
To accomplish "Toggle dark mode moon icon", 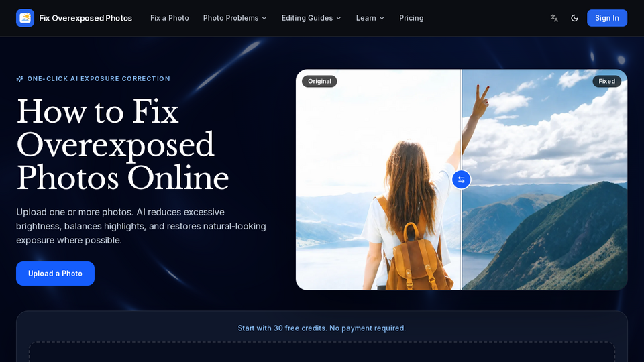I will (575, 18).
